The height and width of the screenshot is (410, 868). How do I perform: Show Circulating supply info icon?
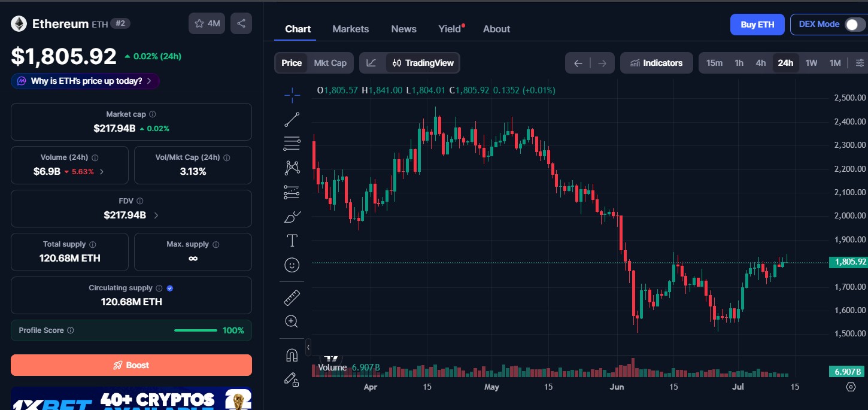coord(159,288)
